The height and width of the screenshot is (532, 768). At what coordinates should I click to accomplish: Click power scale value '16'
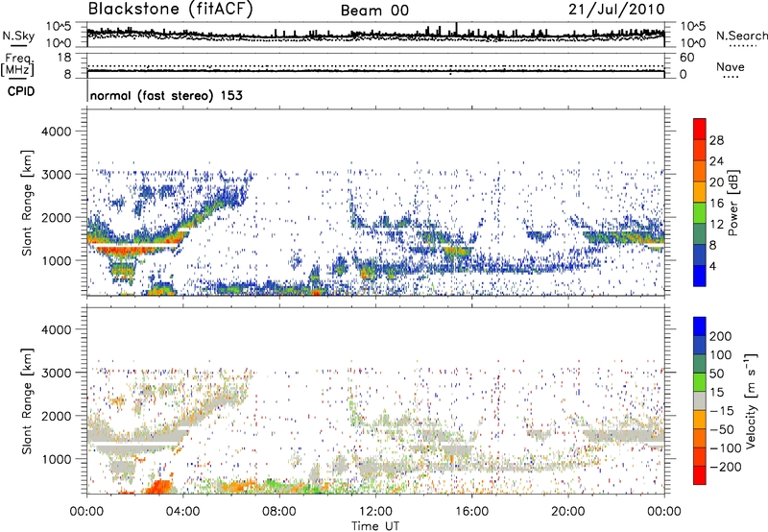coord(716,204)
